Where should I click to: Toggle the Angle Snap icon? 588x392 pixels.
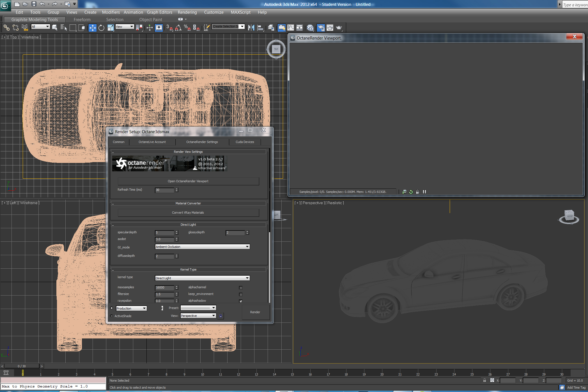(178, 28)
